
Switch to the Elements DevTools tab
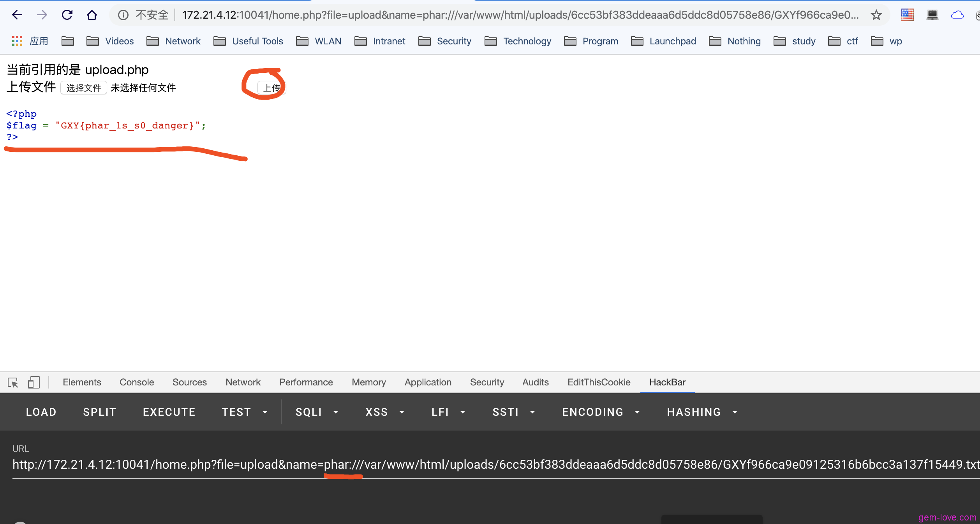tap(82, 382)
